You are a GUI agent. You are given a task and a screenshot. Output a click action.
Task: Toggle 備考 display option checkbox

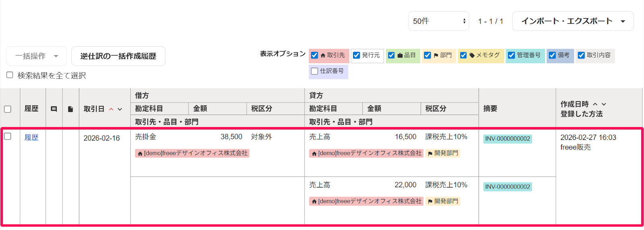[x=552, y=55]
